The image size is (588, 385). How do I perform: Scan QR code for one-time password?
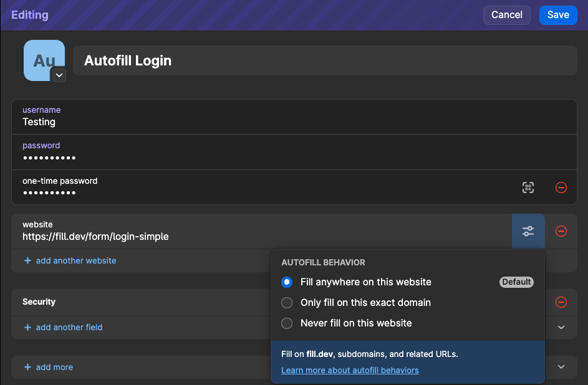pyautogui.click(x=528, y=188)
